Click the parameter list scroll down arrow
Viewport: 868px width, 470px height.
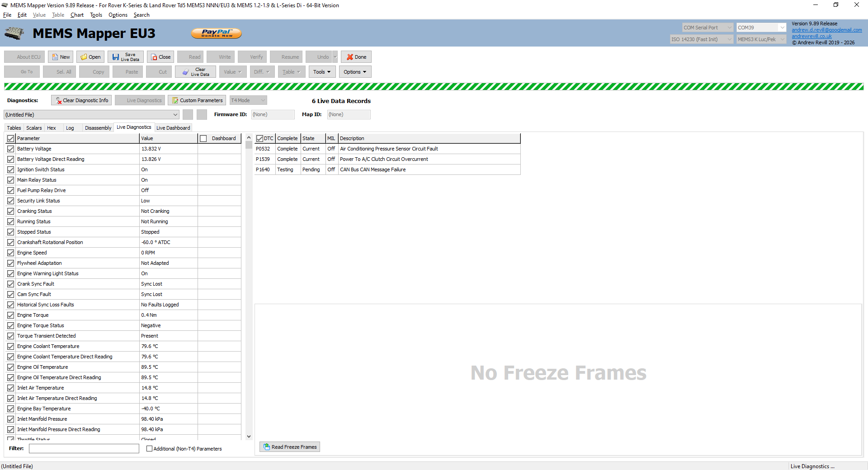[x=249, y=437]
